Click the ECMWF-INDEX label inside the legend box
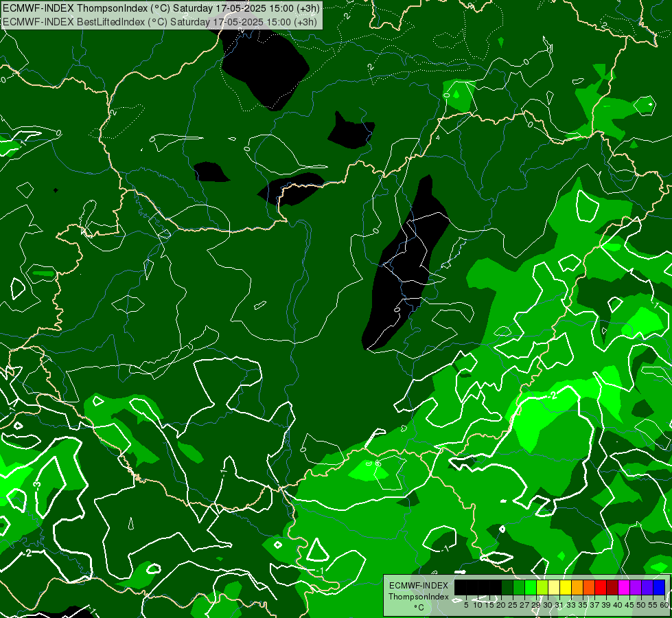The height and width of the screenshot is (618, 672). [419, 586]
